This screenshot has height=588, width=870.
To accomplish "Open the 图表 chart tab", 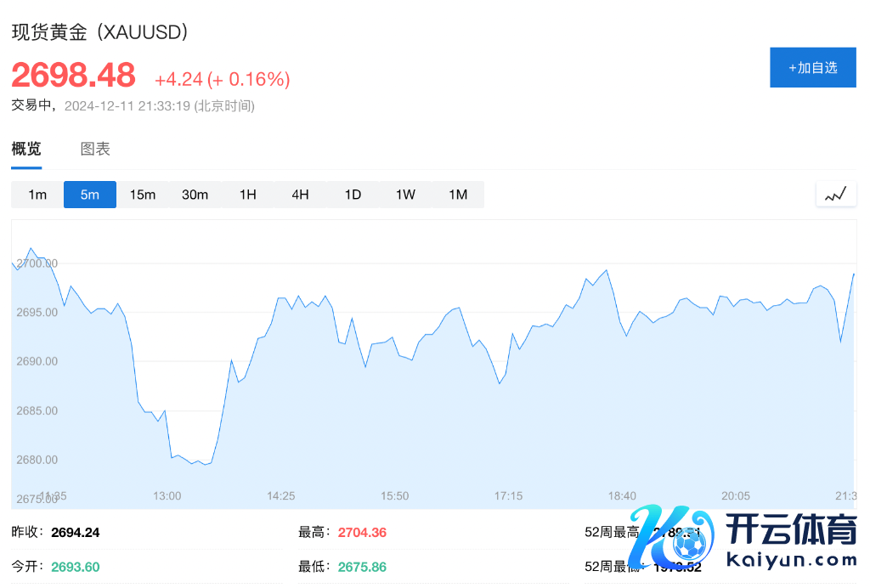I will (x=95, y=150).
